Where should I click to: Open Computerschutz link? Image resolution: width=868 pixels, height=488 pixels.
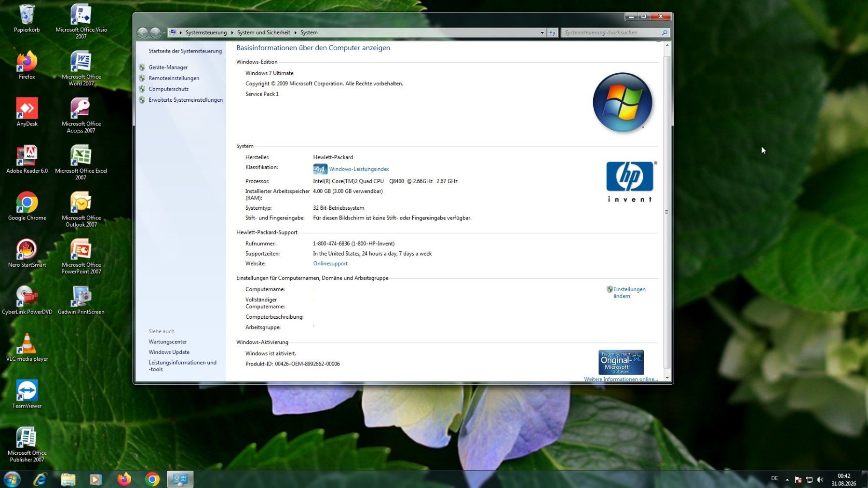tap(168, 89)
